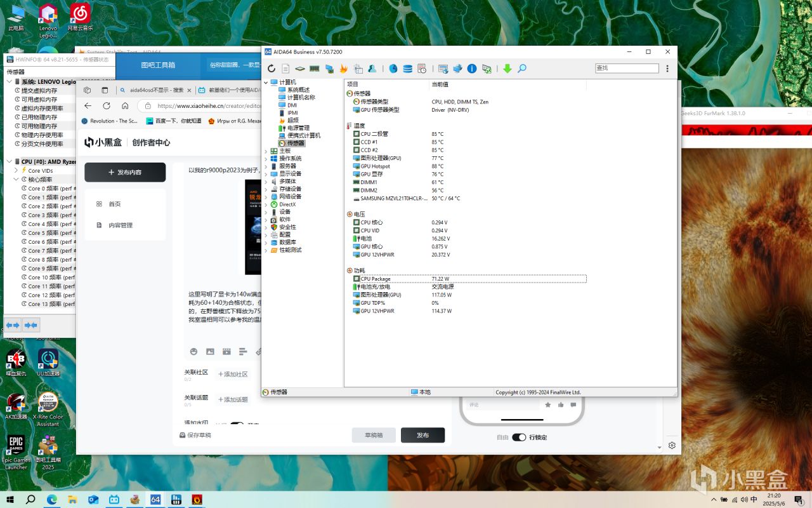Expand the 存储设备 node in AIDA64

click(x=266, y=189)
